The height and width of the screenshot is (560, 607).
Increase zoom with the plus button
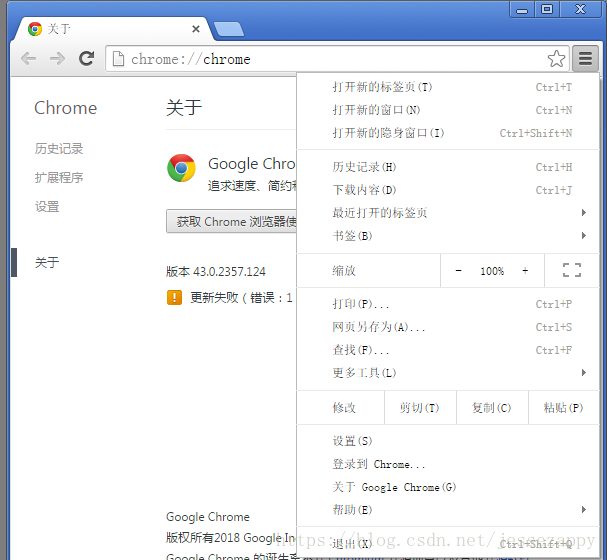tap(525, 271)
